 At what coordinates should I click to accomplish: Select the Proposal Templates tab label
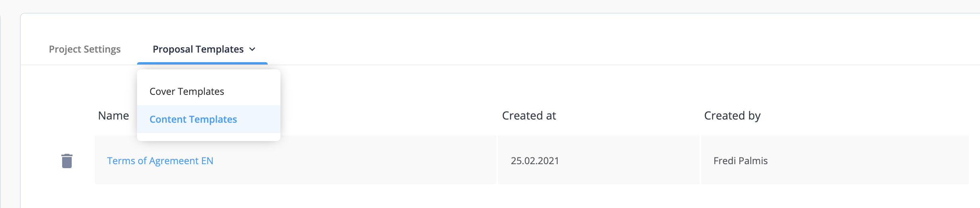[x=198, y=49]
